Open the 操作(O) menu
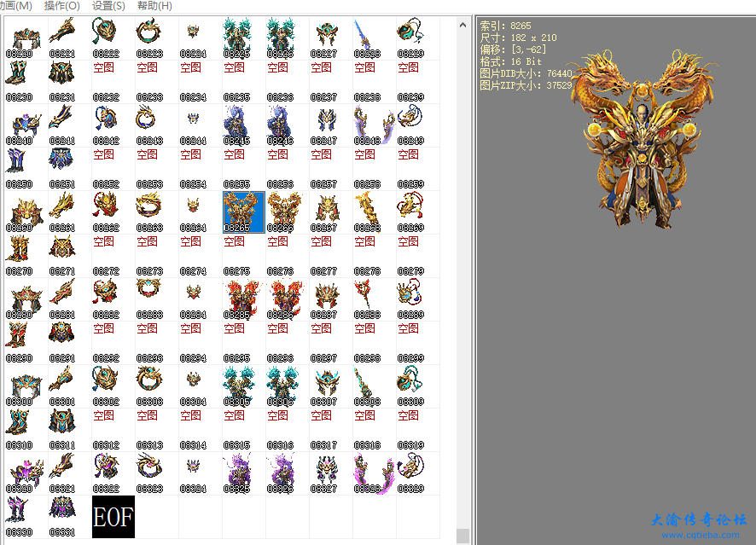Screen dimensions: 756x545 pyautogui.click(x=61, y=6)
